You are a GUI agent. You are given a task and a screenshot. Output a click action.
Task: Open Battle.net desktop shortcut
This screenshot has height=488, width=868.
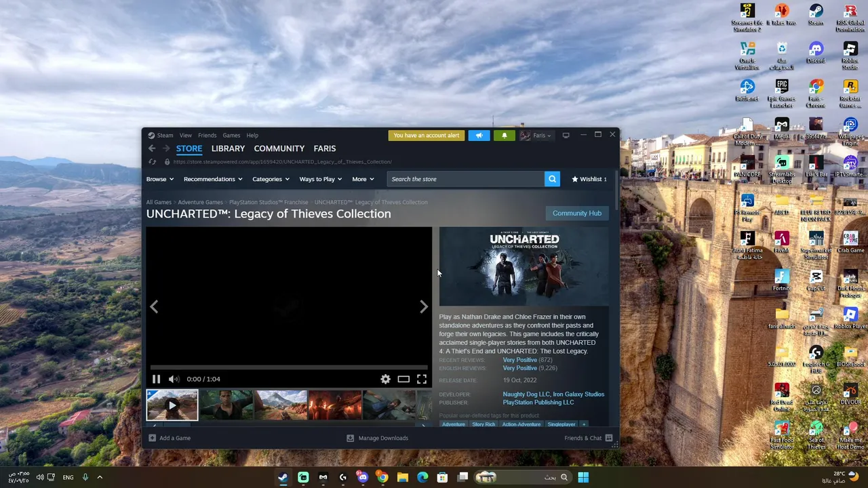point(747,91)
